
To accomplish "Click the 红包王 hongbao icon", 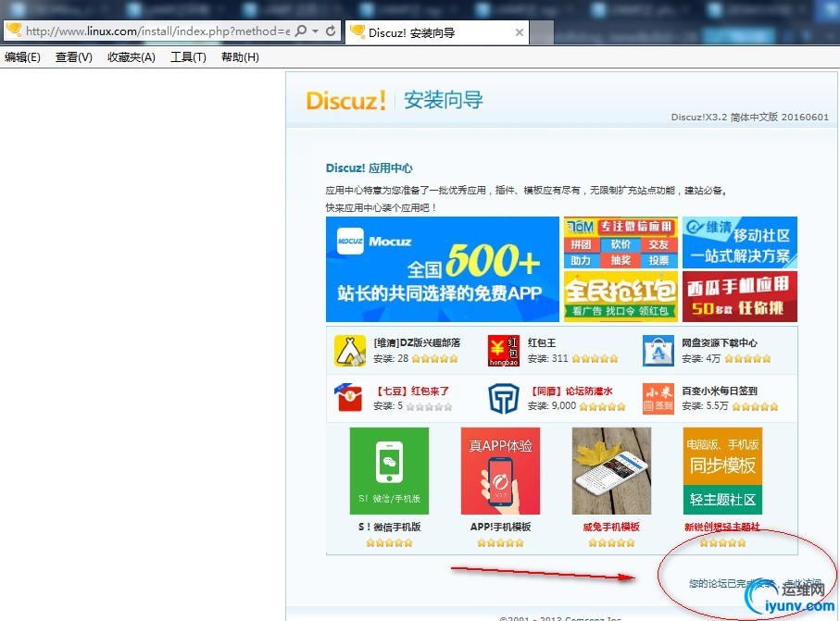I will point(504,351).
